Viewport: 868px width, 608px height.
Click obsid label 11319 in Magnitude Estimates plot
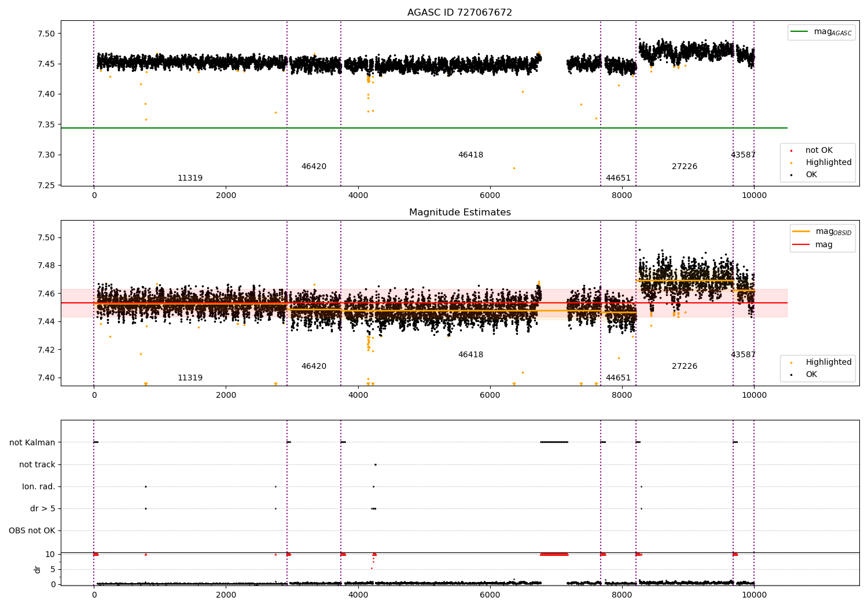pyautogui.click(x=190, y=378)
